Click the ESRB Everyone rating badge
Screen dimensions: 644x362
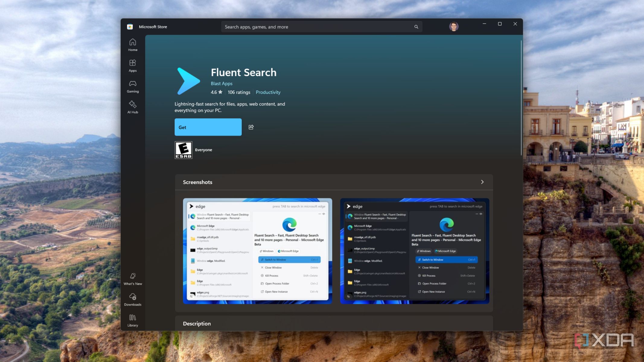coord(183,150)
